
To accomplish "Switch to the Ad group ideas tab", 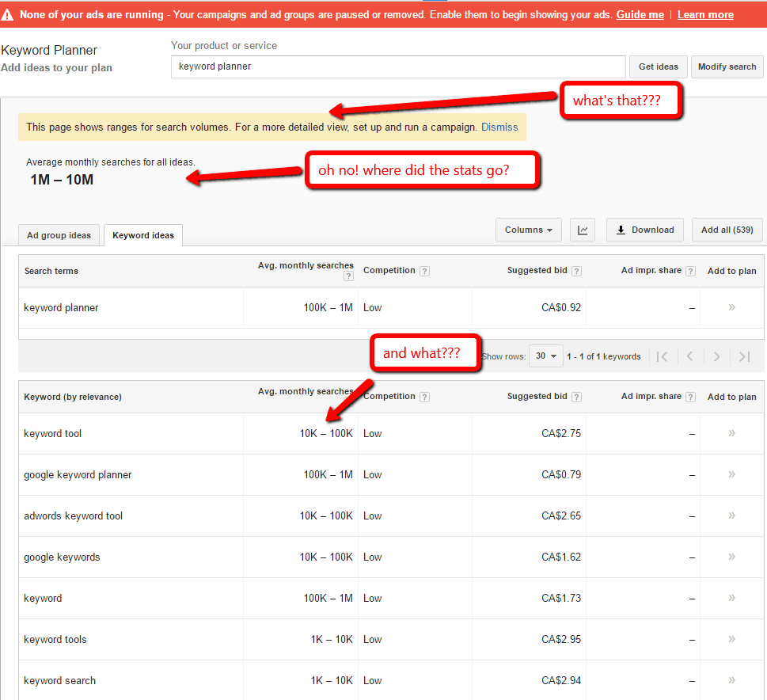I will pyautogui.click(x=59, y=235).
